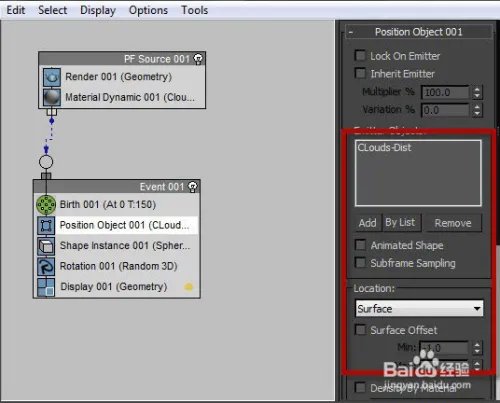Select the Display 001 operator icon

point(46,287)
